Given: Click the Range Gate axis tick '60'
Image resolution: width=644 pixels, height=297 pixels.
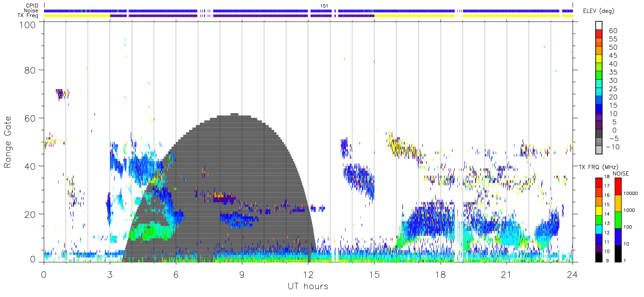Looking at the screenshot, I should click(x=30, y=118).
